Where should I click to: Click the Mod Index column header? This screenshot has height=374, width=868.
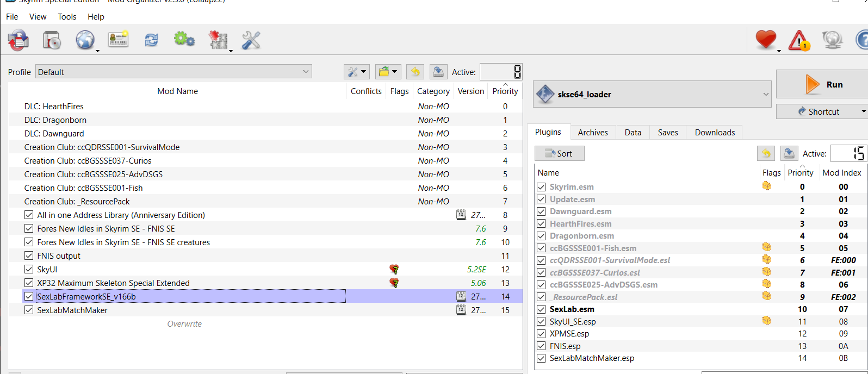tap(842, 172)
